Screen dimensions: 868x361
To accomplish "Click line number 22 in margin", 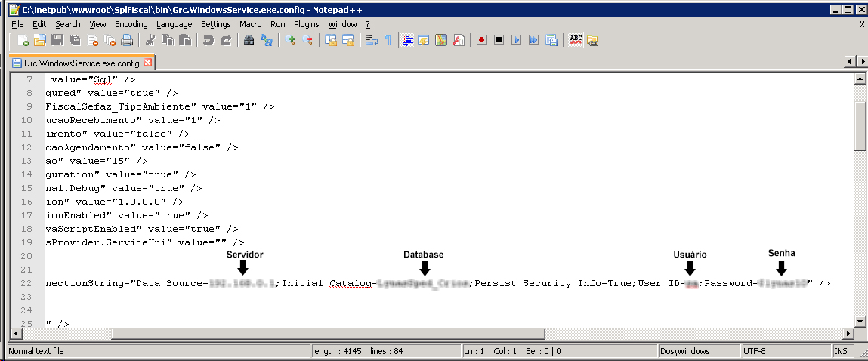I will click(x=26, y=283).
